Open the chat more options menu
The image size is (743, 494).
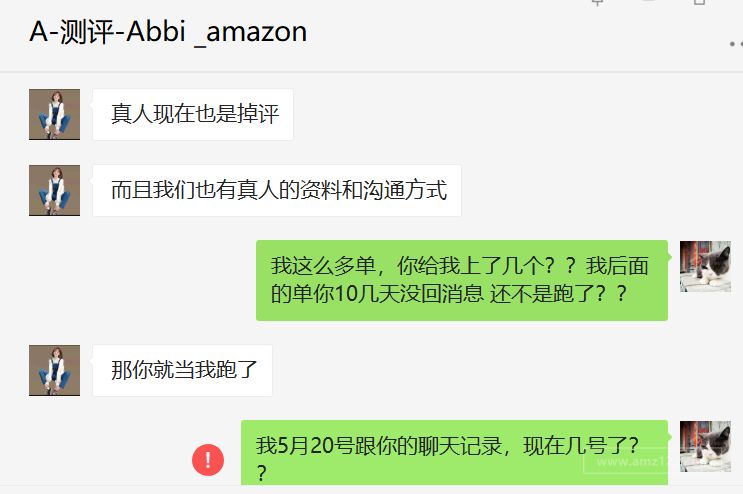(735, 45)
